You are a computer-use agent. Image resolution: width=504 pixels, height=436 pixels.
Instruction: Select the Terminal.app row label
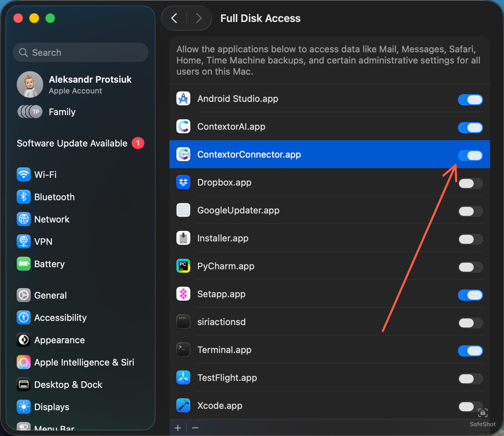(224, 350)
